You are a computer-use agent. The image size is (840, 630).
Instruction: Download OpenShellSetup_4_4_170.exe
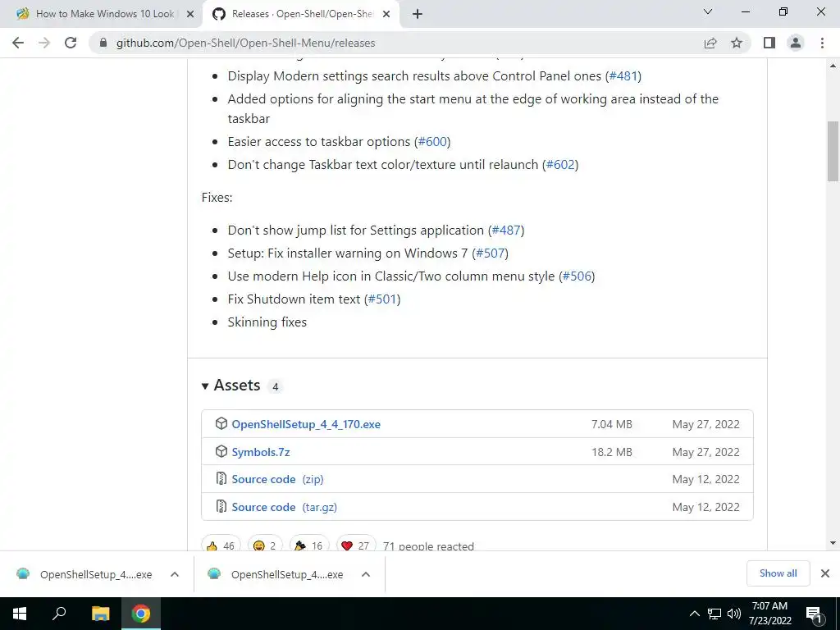pos(306,424)
